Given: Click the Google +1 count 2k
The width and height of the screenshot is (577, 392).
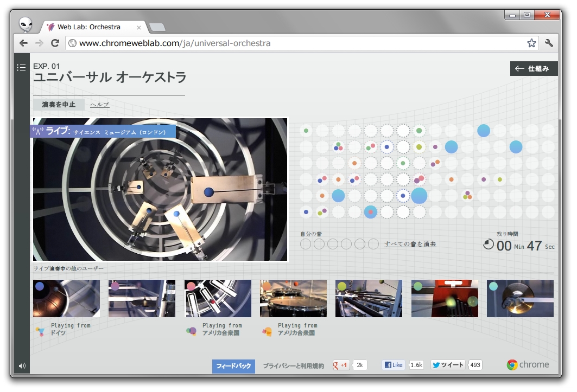Looking at the screenshot, I should [359, 365].
